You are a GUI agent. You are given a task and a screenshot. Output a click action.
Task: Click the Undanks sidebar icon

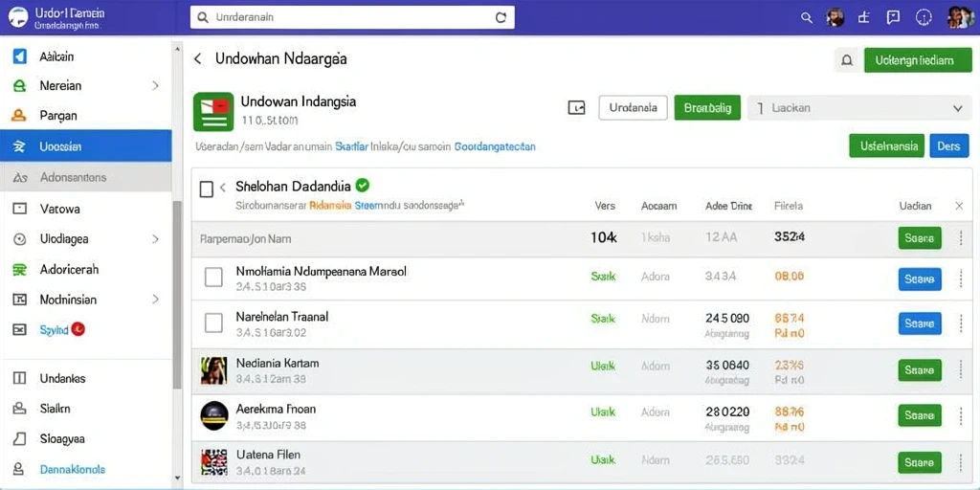[x=20, y=377]
